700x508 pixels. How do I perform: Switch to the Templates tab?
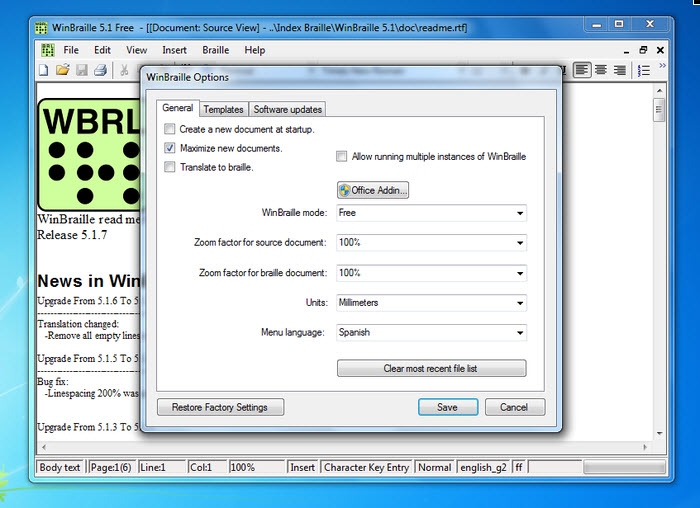click(x=223, y=109)
